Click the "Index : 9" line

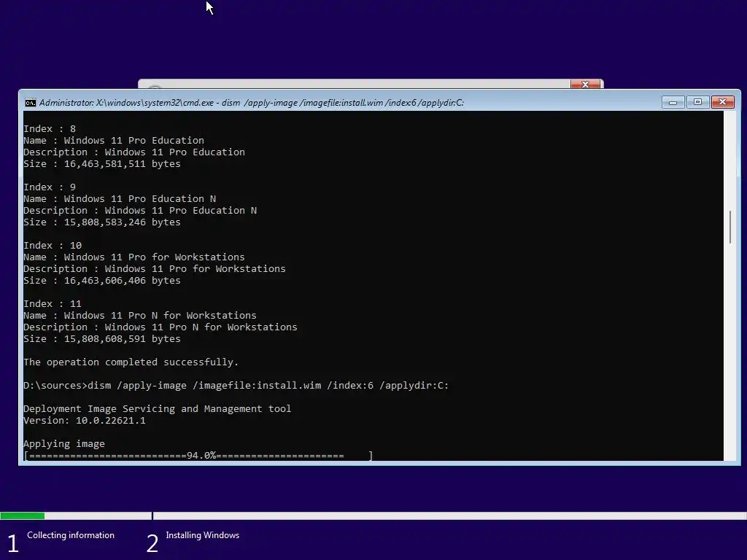coord(50,187)
